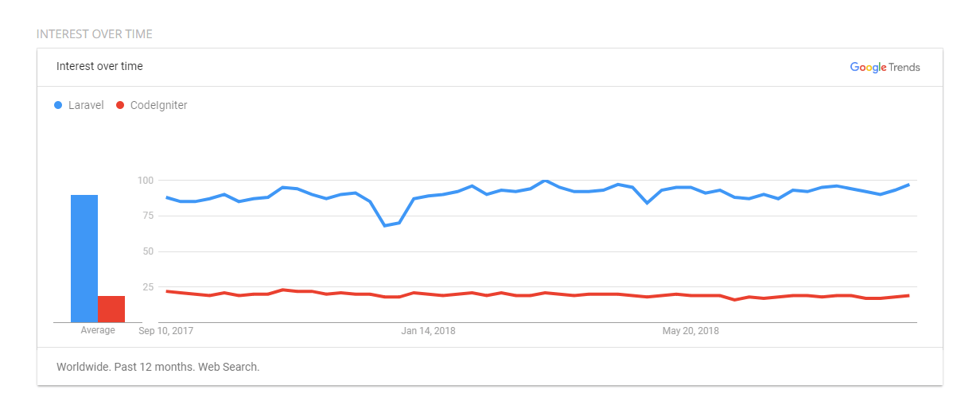Click the Google Trends logo
The height and width of the screenshot is (401, 980).
point(885,68)
